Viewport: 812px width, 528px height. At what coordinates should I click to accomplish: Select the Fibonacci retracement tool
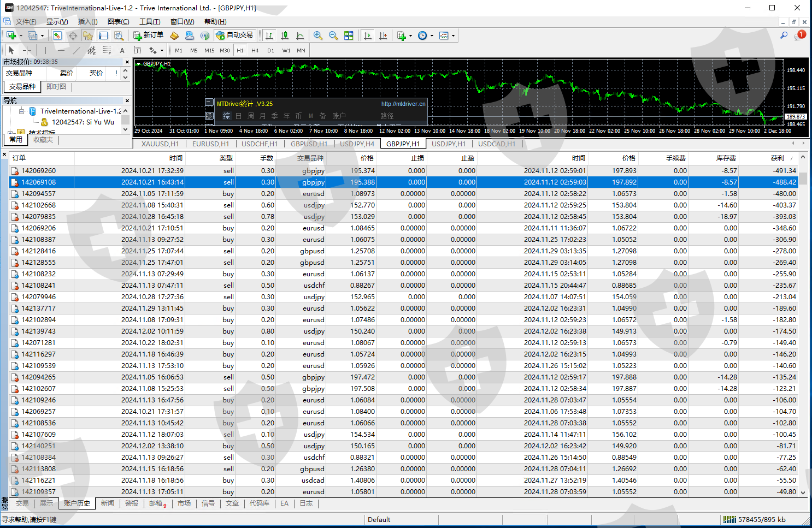107,50
